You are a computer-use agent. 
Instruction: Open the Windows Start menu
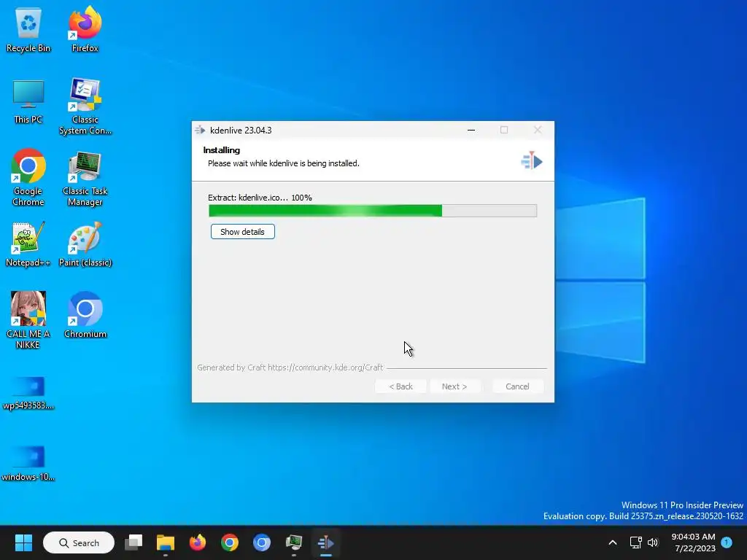(x=23, y=542)
